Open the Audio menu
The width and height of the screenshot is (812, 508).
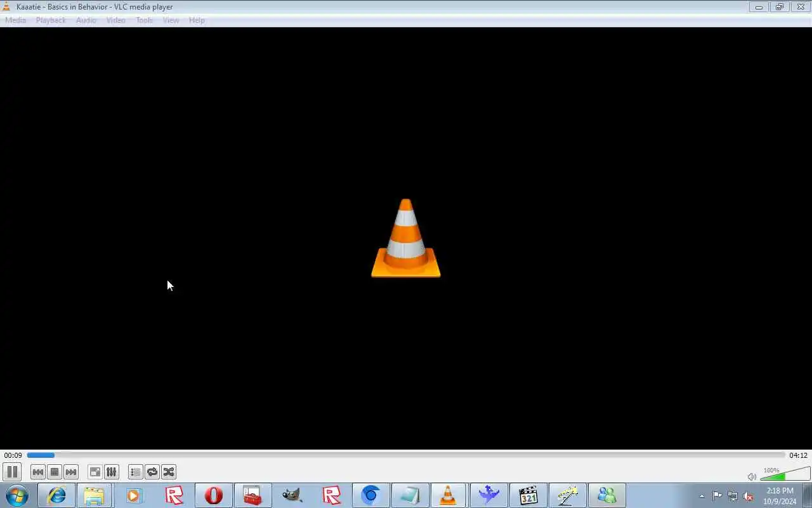coord(86,20)
